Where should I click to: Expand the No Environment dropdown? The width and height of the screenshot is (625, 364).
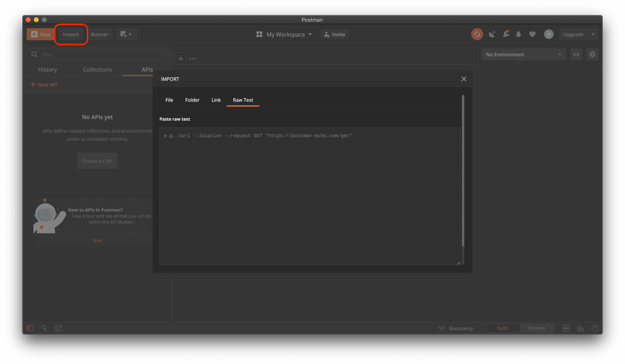click(523, 54)
